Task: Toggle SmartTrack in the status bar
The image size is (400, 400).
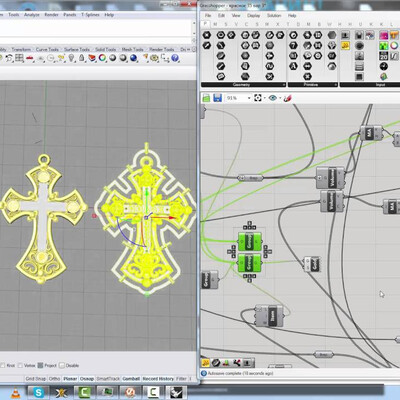Action: pos(108,379)
